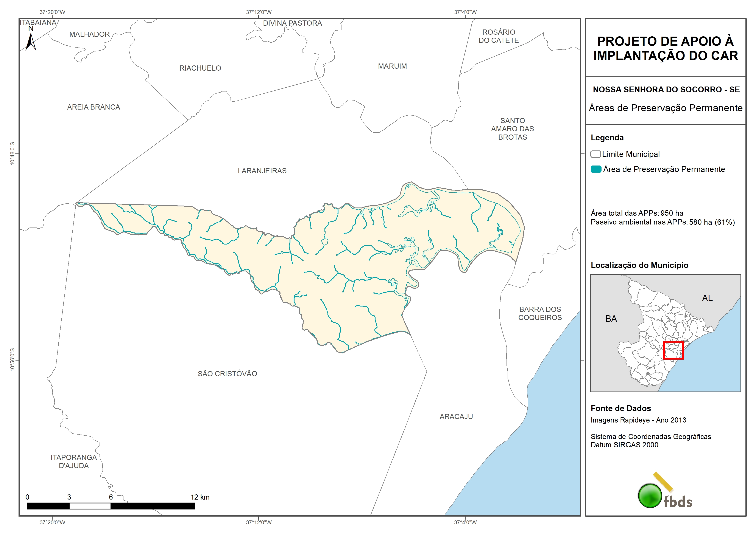The image size is (756, 534).
Task: Click the RIACHUELO municipality label
Action: coord(200,68)
